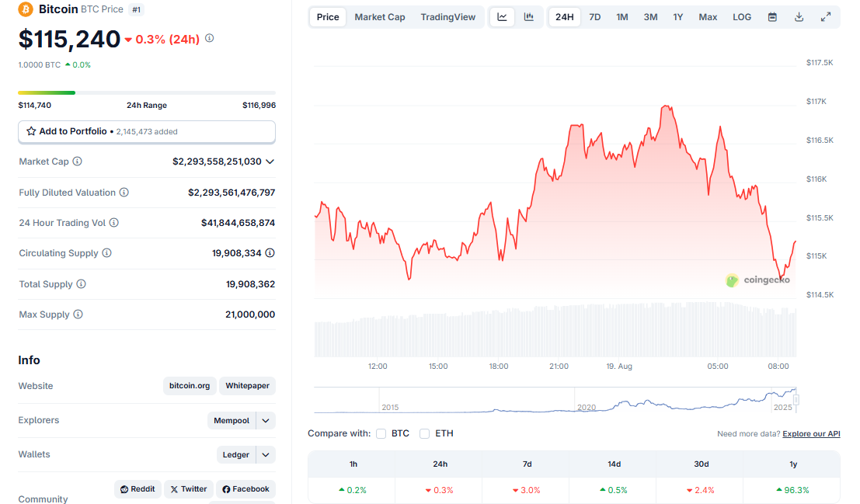Set chart range to 7D
Screen dimensions: 860x504
tap(594, 17)
